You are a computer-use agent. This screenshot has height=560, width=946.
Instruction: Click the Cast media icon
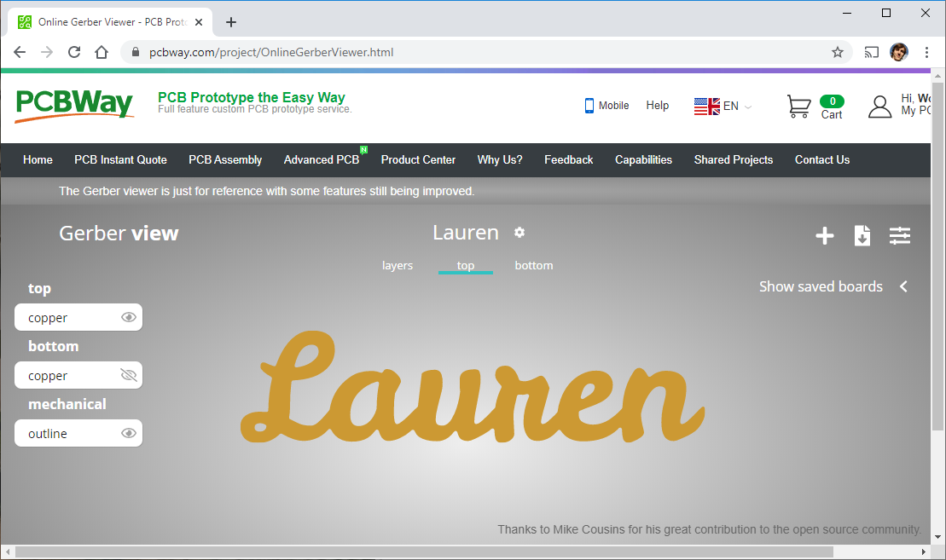pos(871,53)
